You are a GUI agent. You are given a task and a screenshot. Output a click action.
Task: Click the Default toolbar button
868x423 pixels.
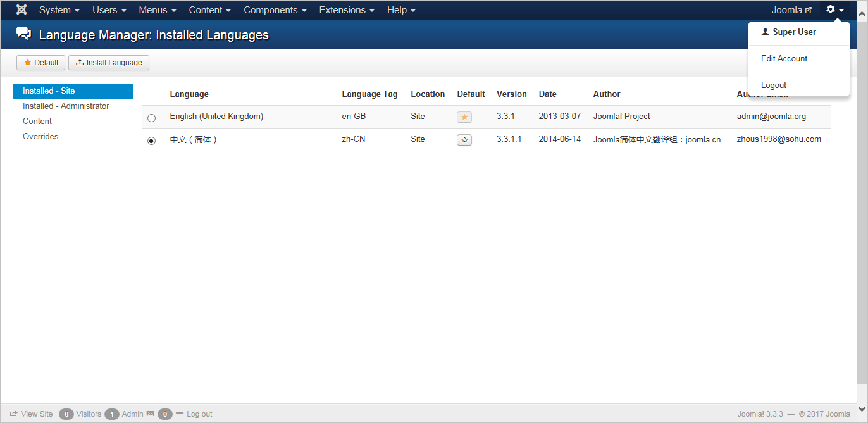point(40,63)
